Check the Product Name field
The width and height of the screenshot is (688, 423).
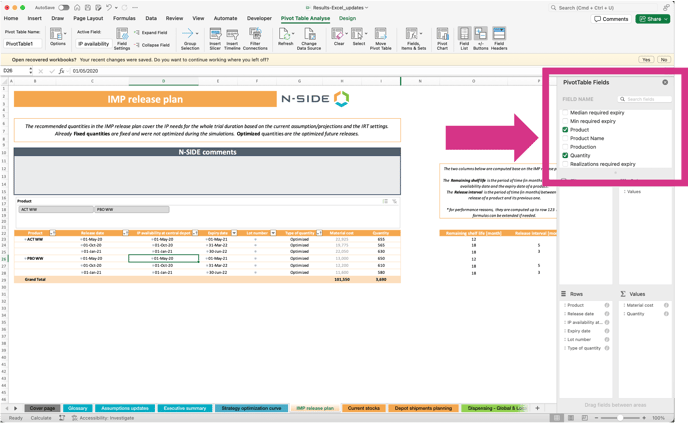click(x=565, y=138)
